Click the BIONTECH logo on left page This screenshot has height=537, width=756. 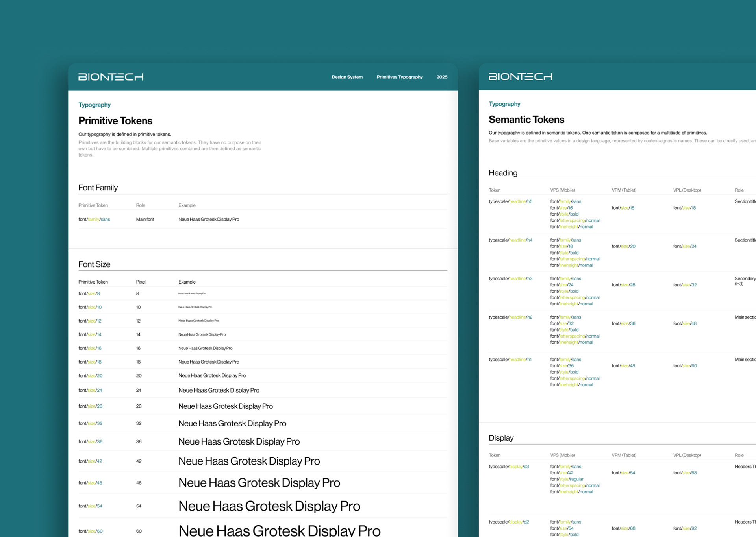coord(111,77)
